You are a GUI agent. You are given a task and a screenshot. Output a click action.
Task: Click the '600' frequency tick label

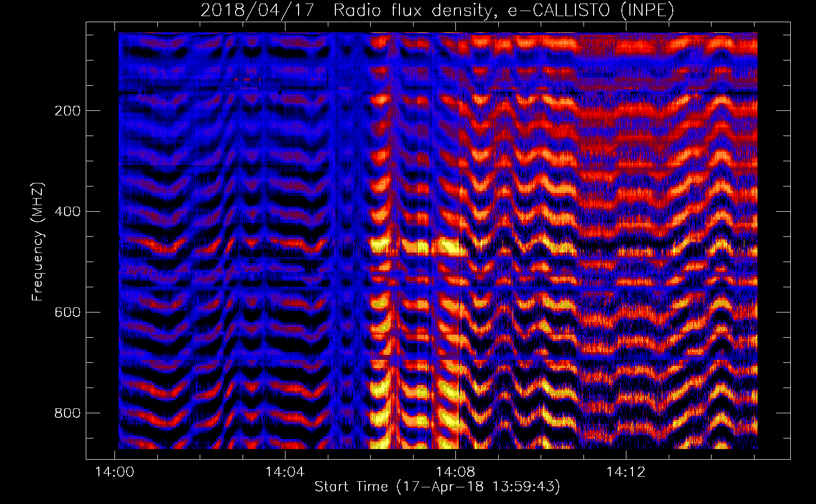pos(68,312)
